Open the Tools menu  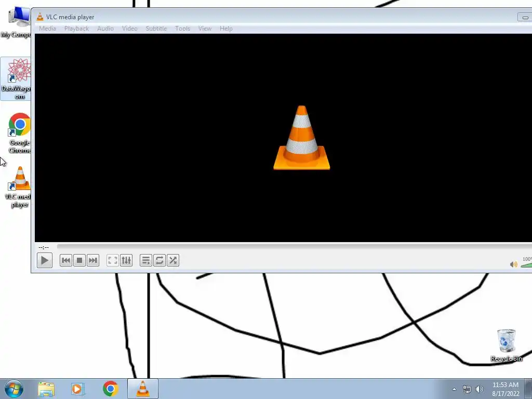click(182, 29)
